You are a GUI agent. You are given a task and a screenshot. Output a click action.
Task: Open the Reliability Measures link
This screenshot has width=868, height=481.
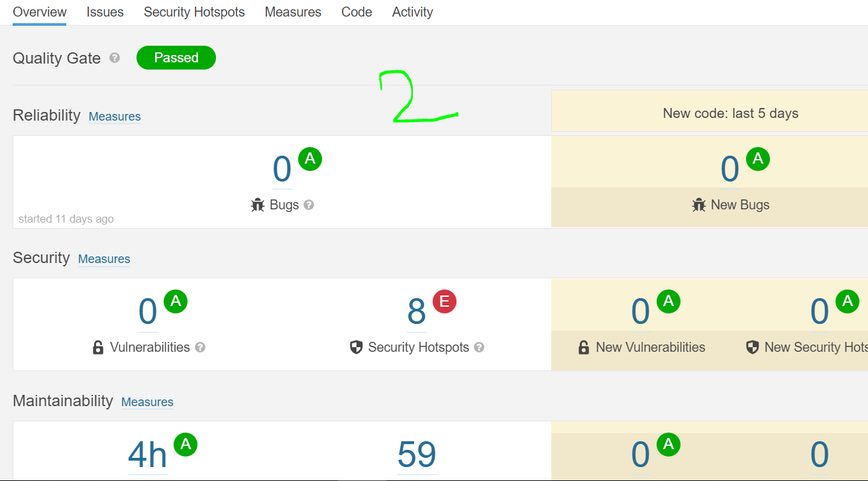pyautogui.click(x=115, y=117)
